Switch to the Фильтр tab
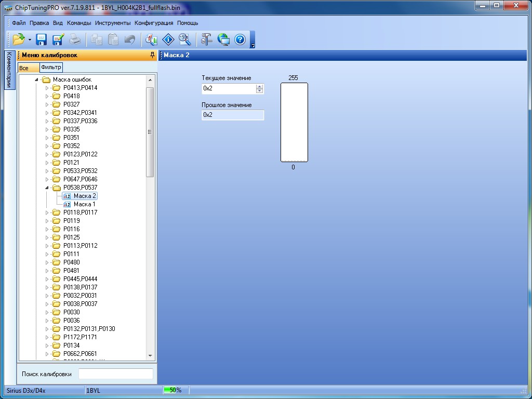The width and height of the screenshot is (532, 399). (x=51, y=68)
